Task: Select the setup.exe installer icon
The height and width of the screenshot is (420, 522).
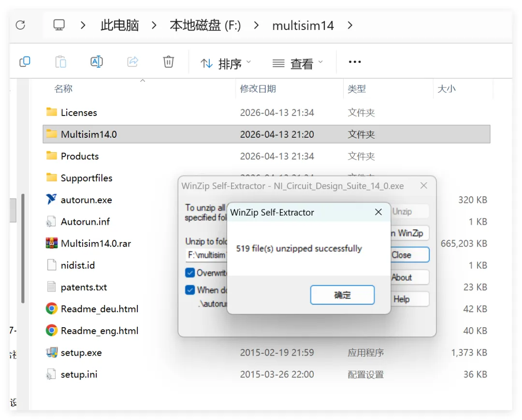Action: coord(52,352)
